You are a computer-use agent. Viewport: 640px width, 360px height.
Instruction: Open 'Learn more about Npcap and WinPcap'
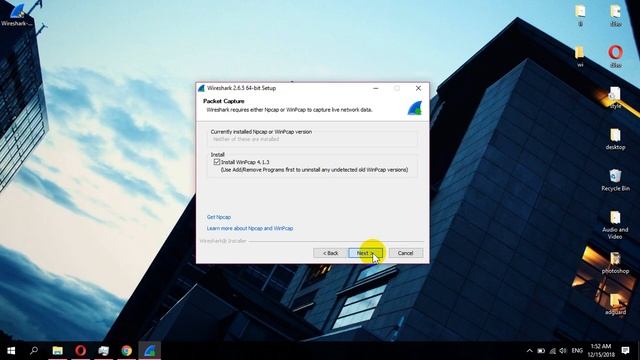tap(250, 228)
